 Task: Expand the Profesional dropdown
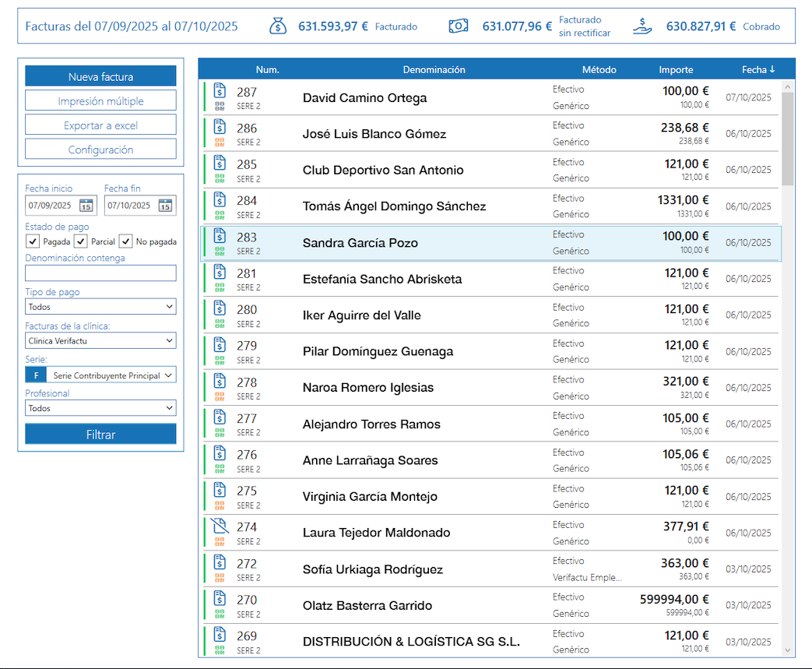point(100,408)
